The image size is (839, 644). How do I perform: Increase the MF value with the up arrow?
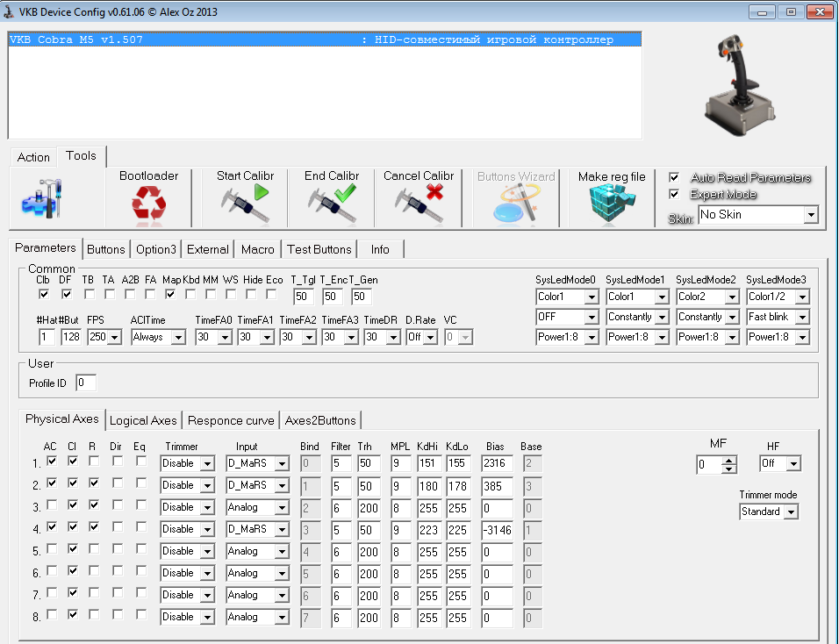728,459
